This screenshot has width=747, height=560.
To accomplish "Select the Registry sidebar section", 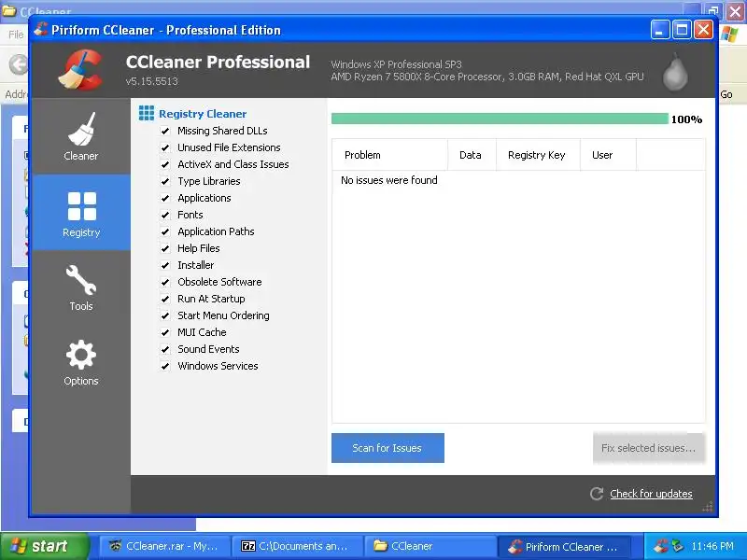I will coord(81,213).
